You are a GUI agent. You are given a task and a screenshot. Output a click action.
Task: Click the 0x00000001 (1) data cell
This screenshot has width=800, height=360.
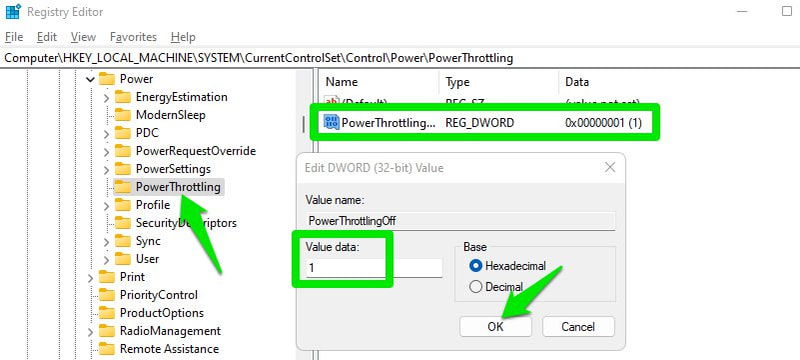click(x=604, y=122)
